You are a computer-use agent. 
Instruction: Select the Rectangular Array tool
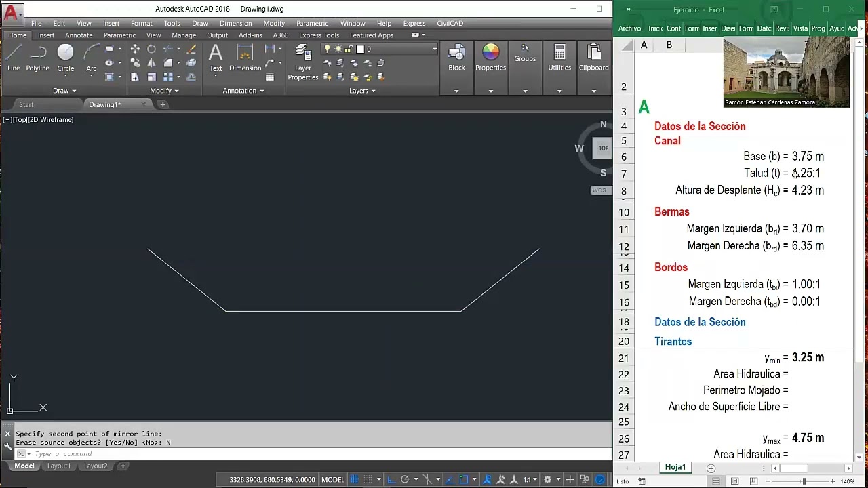coord(167,77)
